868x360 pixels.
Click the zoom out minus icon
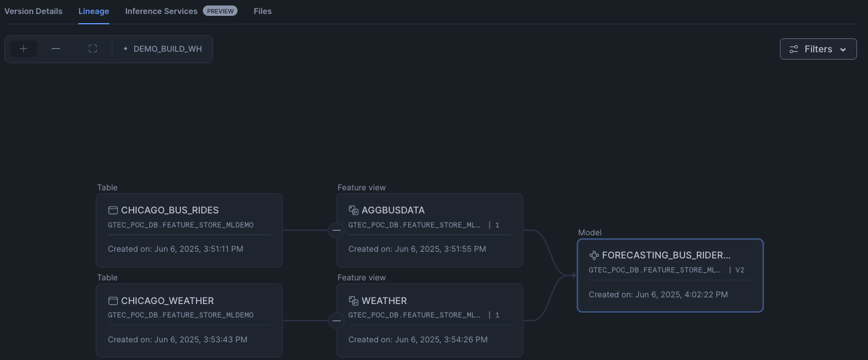56,49
